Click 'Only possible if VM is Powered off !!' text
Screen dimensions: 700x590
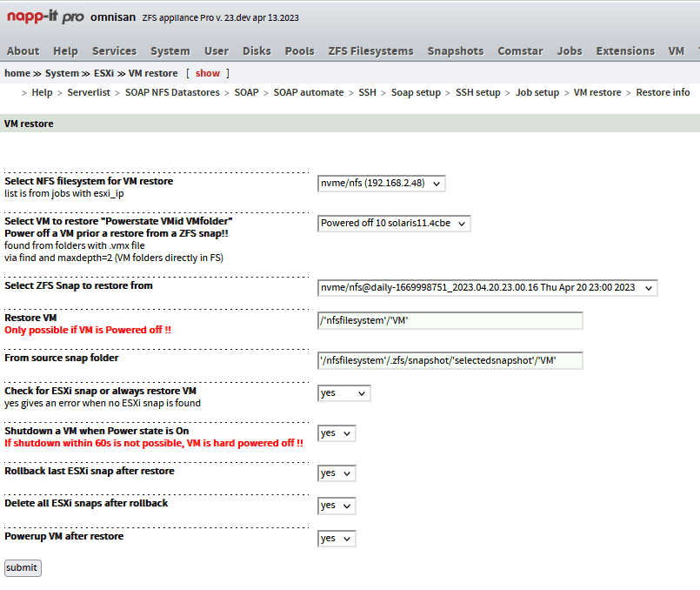pos(88,330)
